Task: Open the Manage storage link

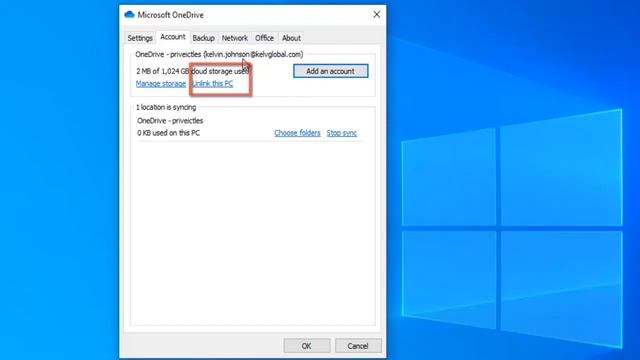Action: point(161,84)
